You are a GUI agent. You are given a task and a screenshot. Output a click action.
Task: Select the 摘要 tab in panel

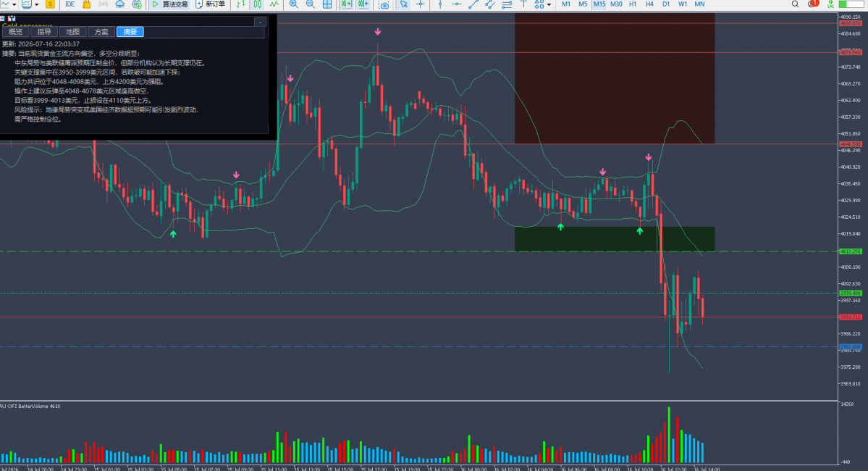130,32
